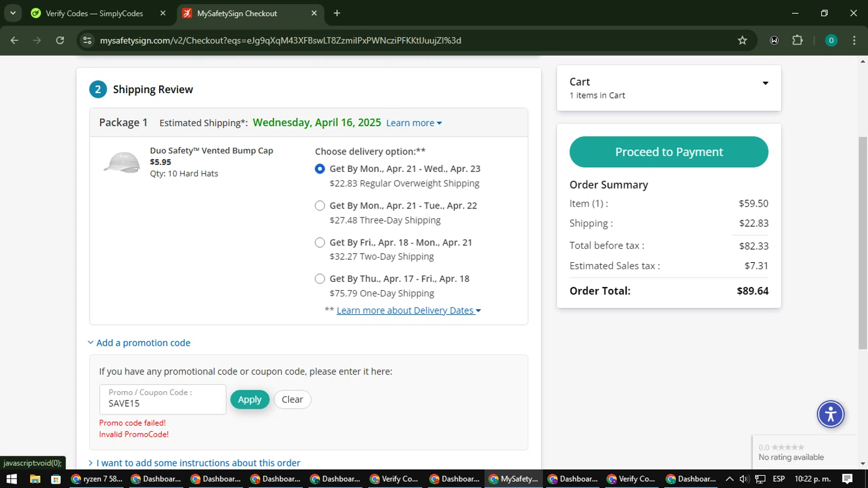Open the ryzen 7 58... taskbar window

97,479
